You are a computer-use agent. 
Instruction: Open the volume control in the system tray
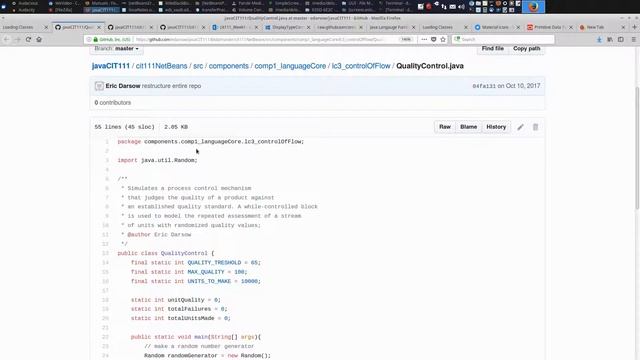pos(461,7)
